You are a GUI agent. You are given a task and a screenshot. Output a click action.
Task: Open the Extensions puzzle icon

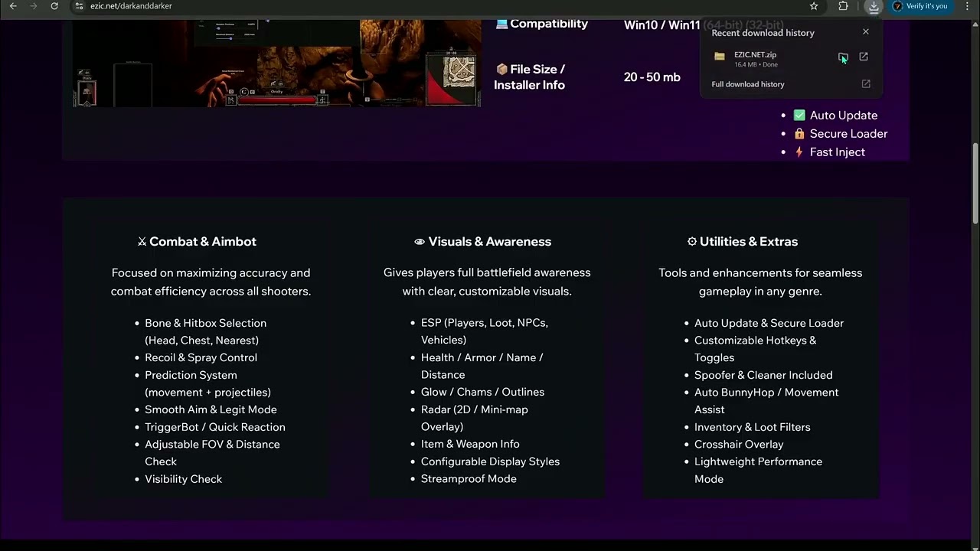pos(843,6)
